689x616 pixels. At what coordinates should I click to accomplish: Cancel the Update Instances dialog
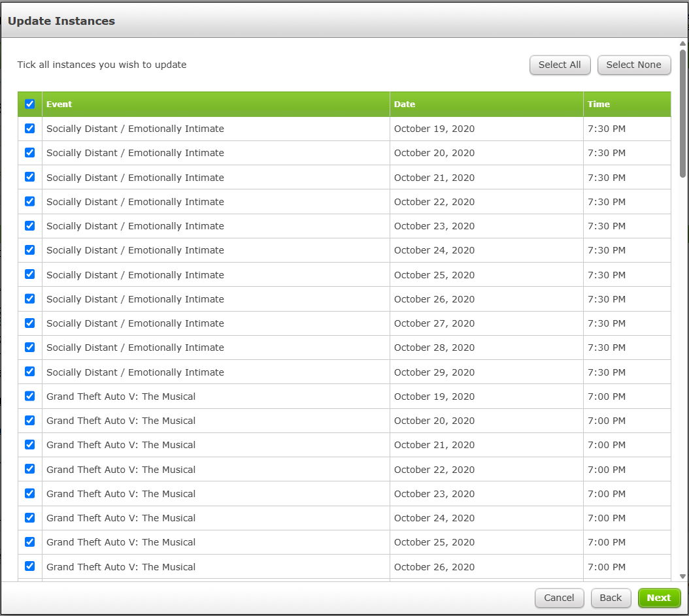click(x=559, y=598)
